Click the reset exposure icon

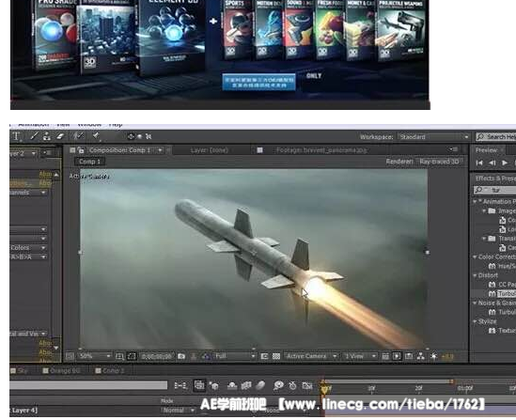coord(433,356)
